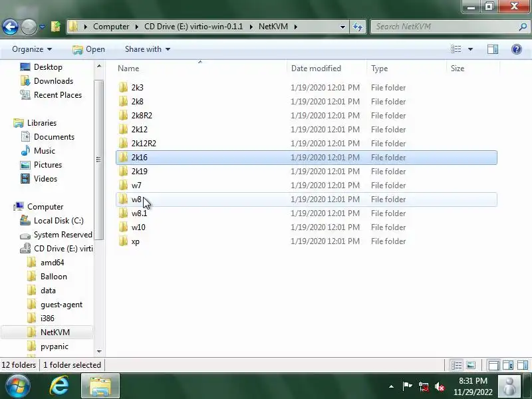This screenshot has height=399, width=532.
Task: Open the Balloon folder in the tree
Action: tap(54, 276)
